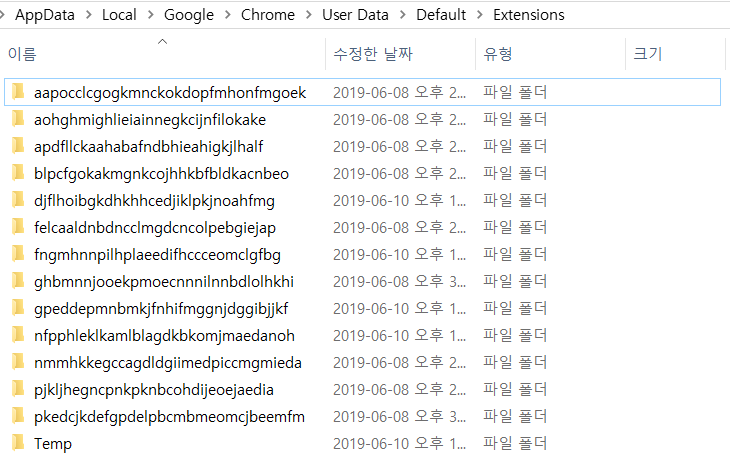Select folder name pjkljhegncpnkpknbcohdijeojaedia
This screenshot has height=470, width=730.
(x=154, y=389)
